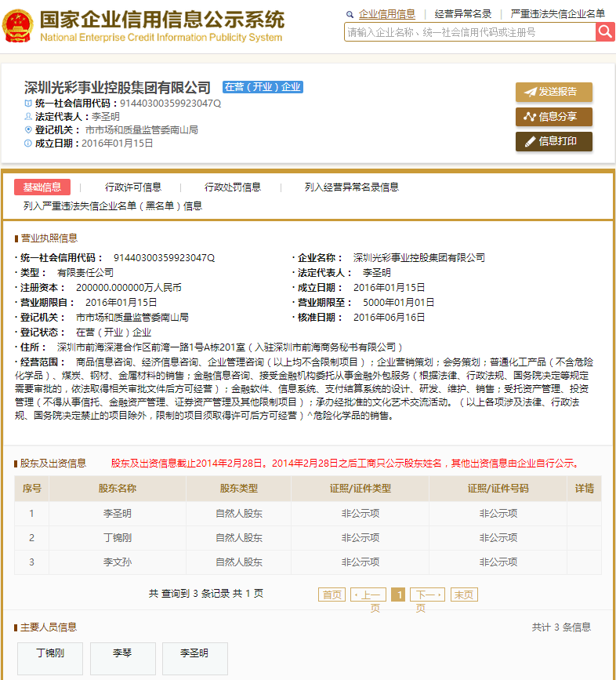The width and height of the screenshot is (616, 680).
Task: Click shareholder name 李文孙 in table row 3
Action: pos(118,562)
